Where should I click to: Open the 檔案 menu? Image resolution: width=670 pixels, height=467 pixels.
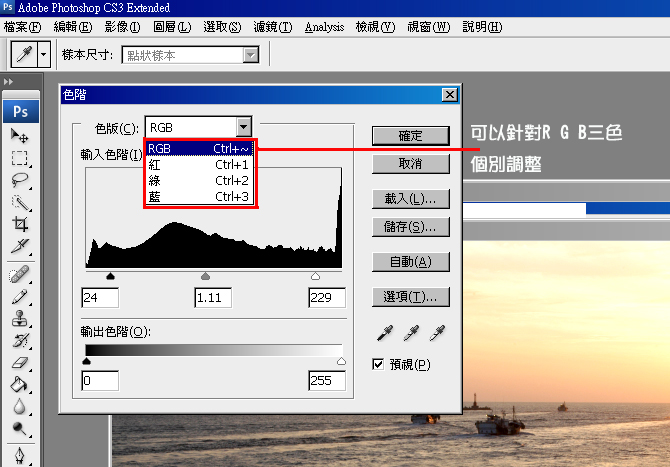coord(22,27)
